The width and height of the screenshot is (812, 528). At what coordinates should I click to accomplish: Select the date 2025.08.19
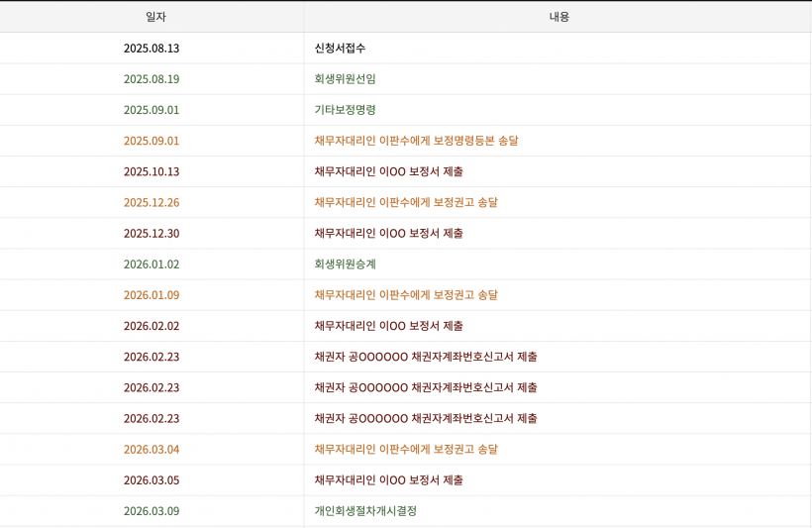coord(152,79)
